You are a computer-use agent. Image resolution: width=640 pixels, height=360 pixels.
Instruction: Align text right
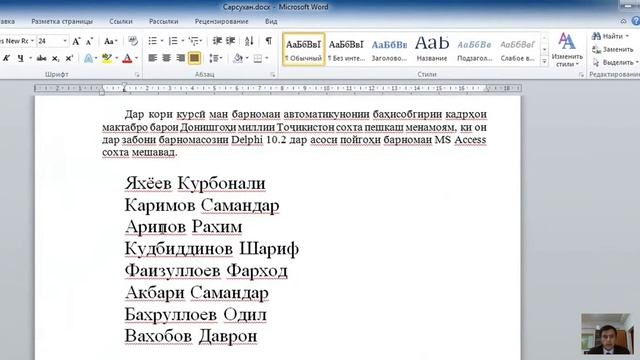(180, 58)
